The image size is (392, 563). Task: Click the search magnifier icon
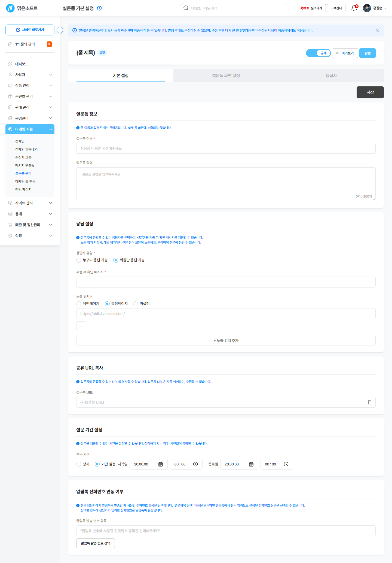186,8
